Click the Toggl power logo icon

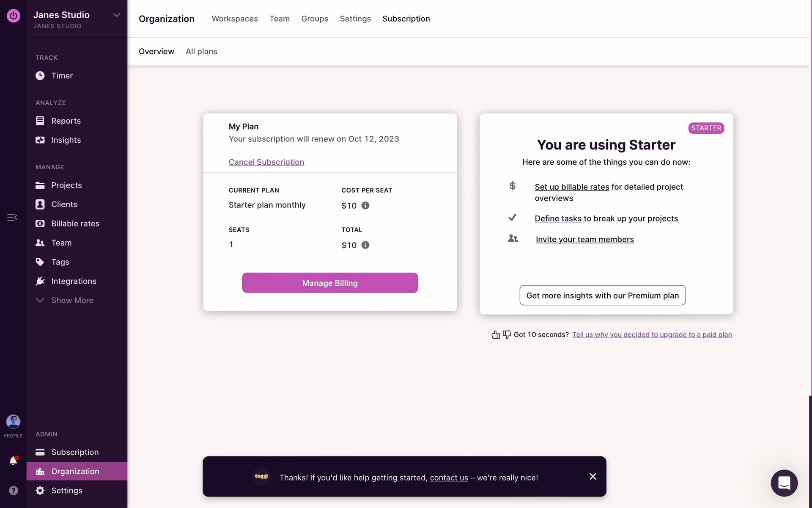[x=14, y=16]
